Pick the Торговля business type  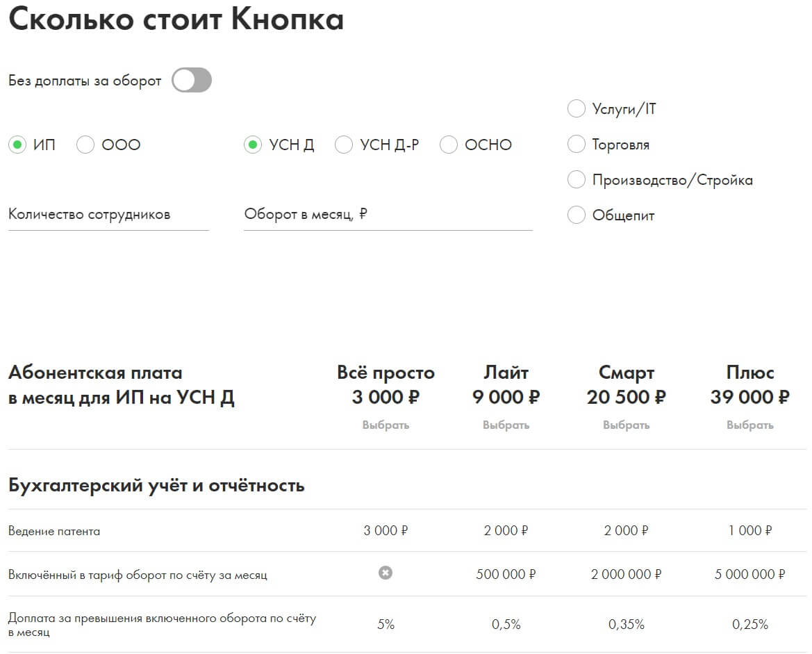pyautogui.click(x=577, y=145)
